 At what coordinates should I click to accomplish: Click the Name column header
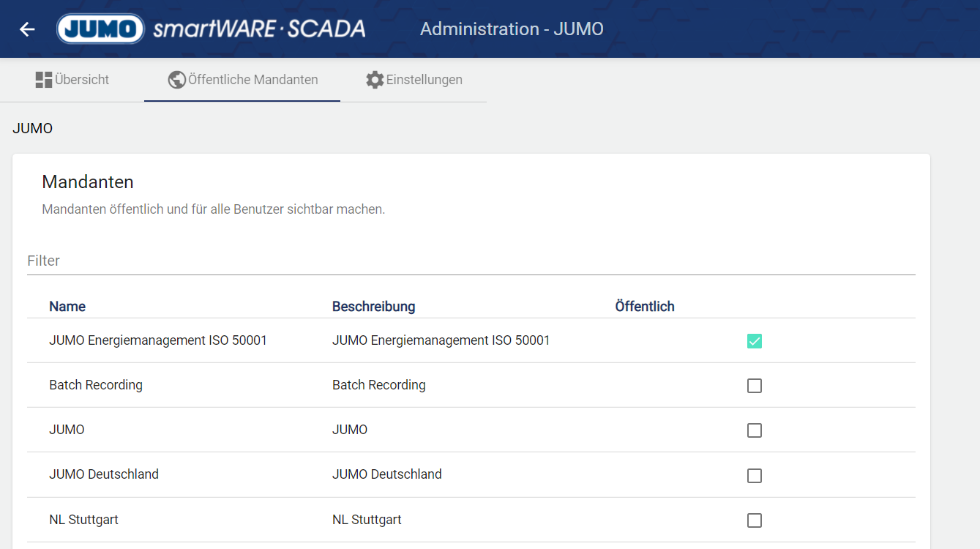tap(67, 307)
